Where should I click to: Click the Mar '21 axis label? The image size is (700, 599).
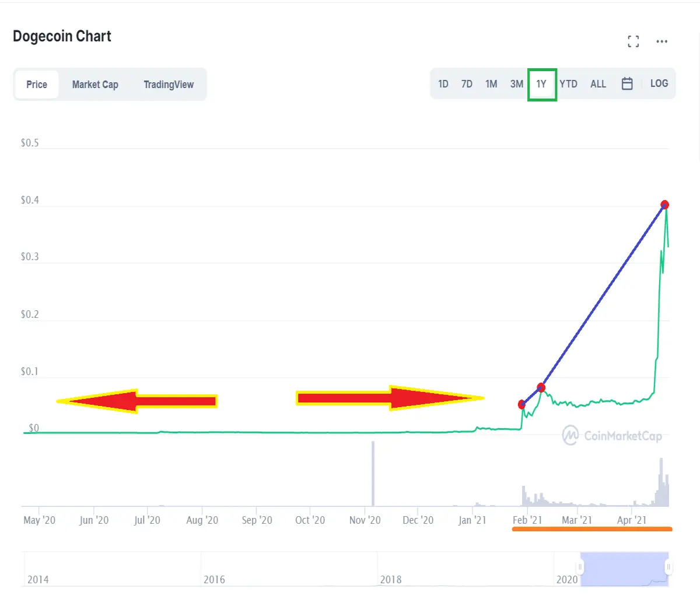tap(577, 520)
